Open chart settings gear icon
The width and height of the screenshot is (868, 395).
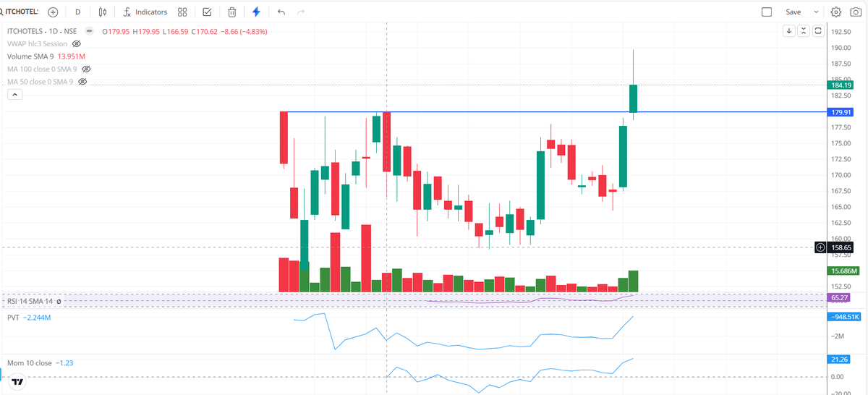click(836, 12)
